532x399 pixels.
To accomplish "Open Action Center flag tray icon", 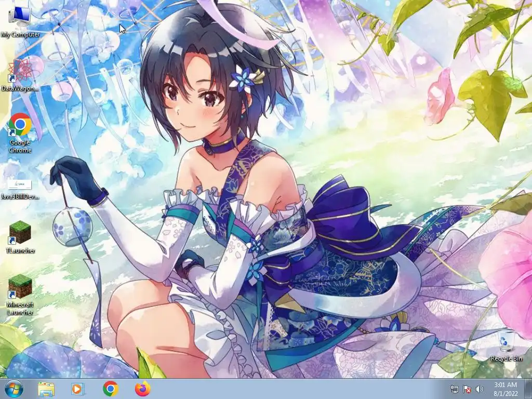I will pyautogui.click(x=467, y=389).
